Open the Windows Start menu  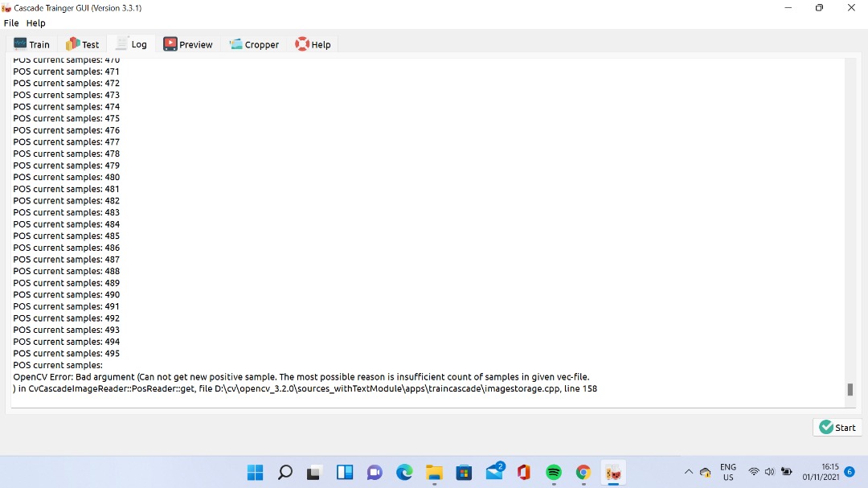pyautogui.click(x=255, y=473)
